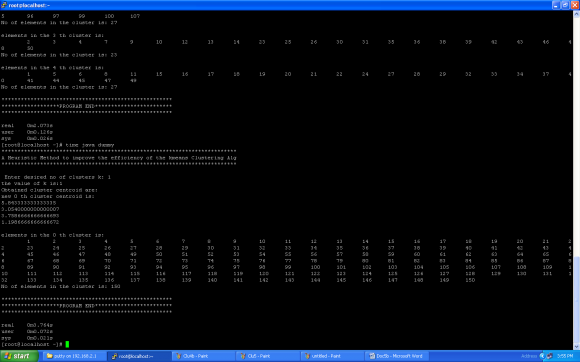This screenshot has height=362, width=580.
Task: Click 'elements in the 3 th cluster is:' line
Action: [x=53, y=35]
